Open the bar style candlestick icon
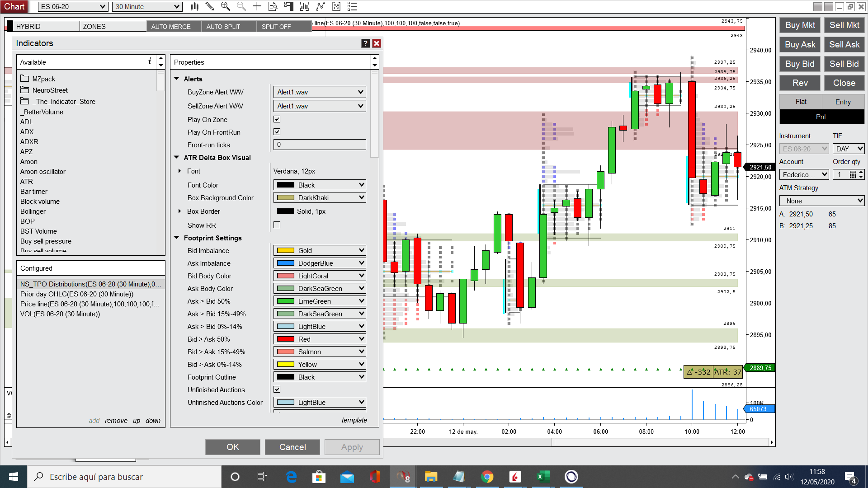This screenshot has height=488, width=868. [x=194, y=6]
